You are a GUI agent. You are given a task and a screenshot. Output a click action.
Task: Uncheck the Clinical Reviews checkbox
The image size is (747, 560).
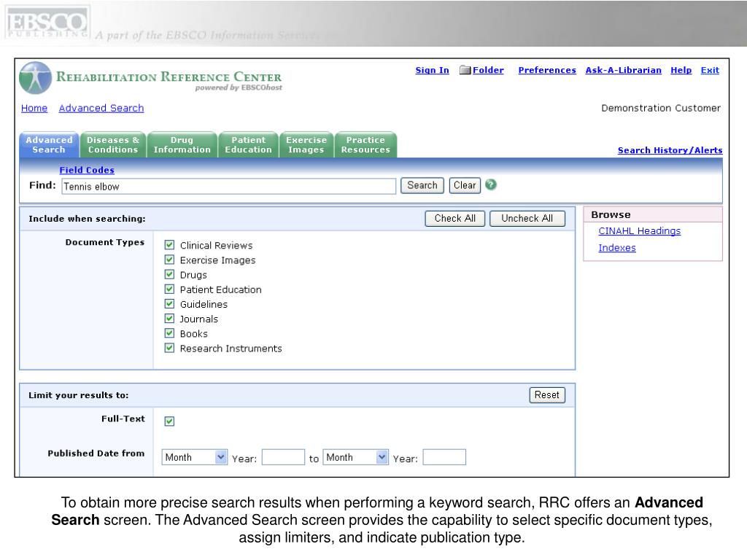(x=169, y=245)
